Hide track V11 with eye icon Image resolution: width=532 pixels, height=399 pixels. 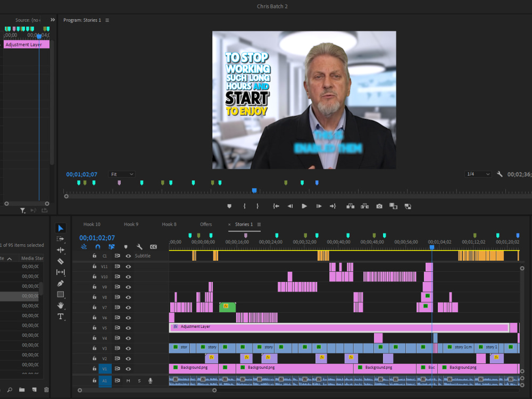click(x=128, y=267)
